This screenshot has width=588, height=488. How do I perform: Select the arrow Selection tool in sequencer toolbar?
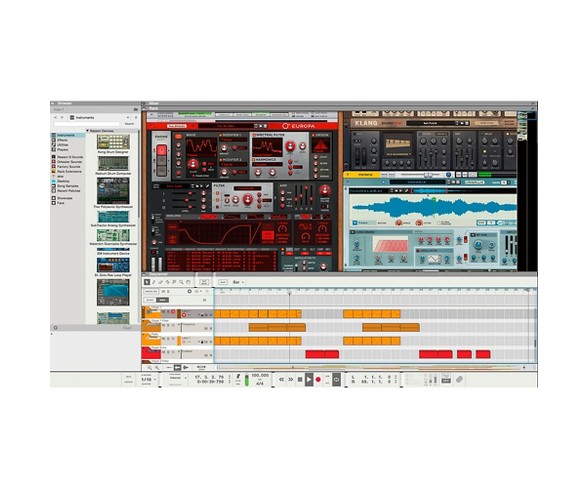(147, 282)
